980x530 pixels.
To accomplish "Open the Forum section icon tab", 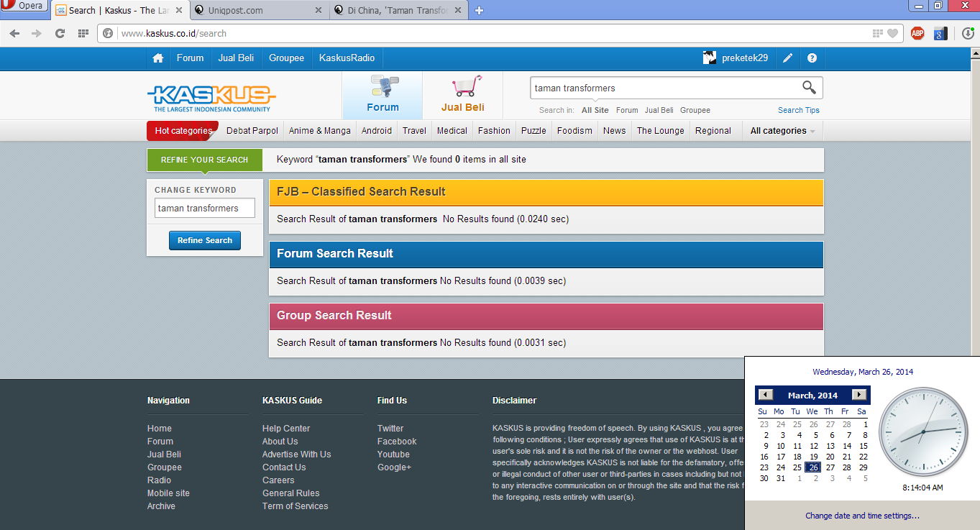I will point(383,95).
